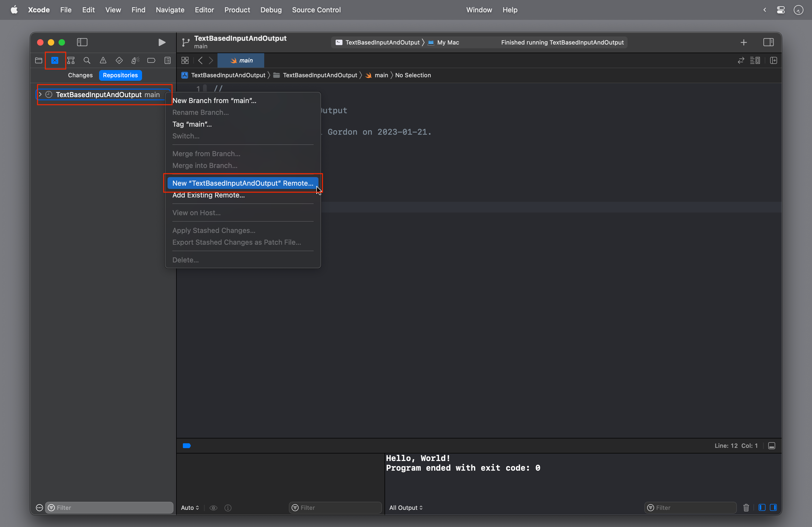
Task: Toggle the navigator sidebar icon
Action: [x=82, y=42]
